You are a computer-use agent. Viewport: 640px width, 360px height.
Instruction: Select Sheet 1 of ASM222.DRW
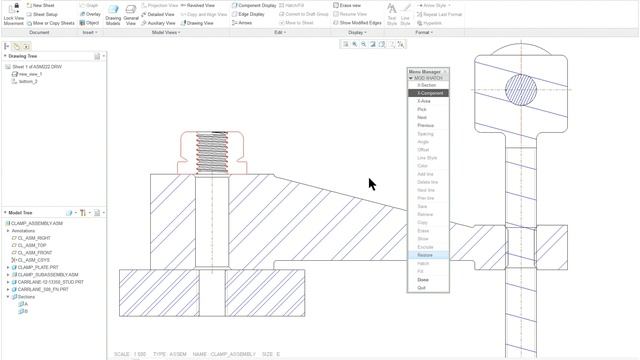[x=33, y=67]
